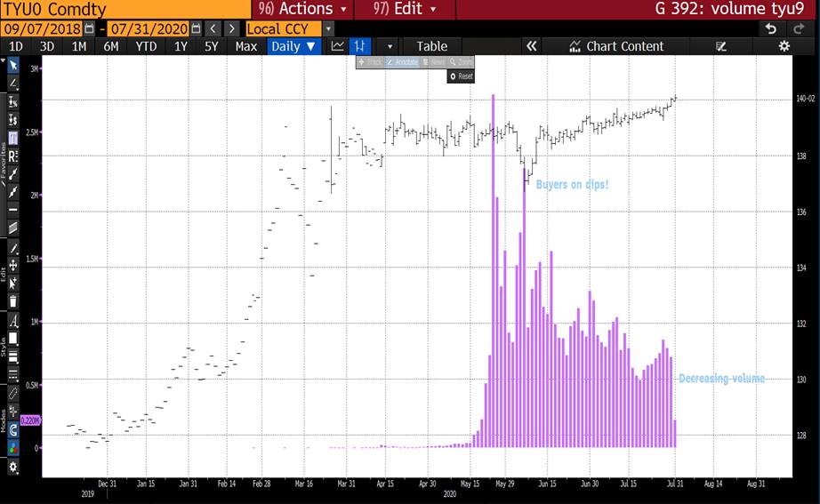Toggle the Zoom option on chart
This screenshot has width=820, height=504.
(461, 62)
